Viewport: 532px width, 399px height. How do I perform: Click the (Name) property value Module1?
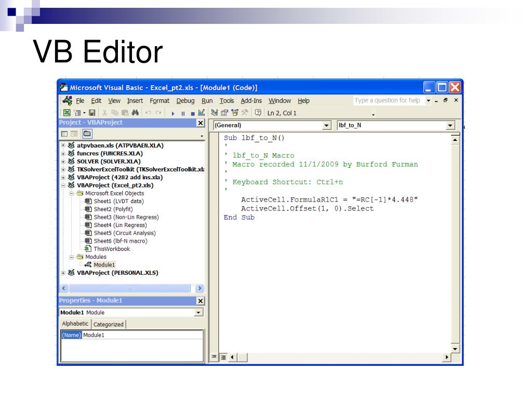[142, 335]
